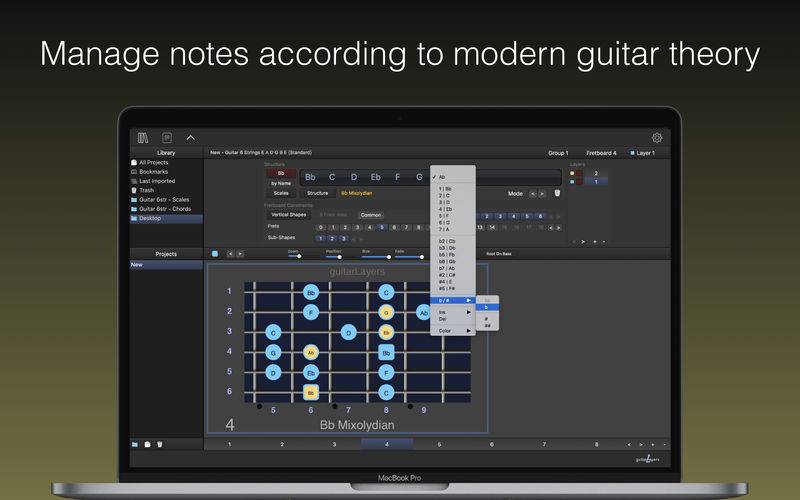Click the Ab note on string 2
Image resolution: width=800 pixels, height=500 pixels.
point(423,312)
